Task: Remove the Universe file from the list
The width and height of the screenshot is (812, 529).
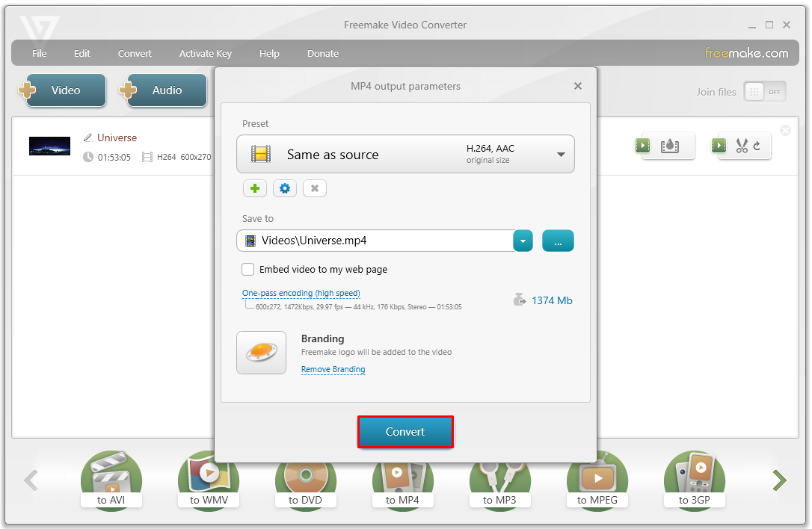Action: pyautogui.click(x=786, y=131)
